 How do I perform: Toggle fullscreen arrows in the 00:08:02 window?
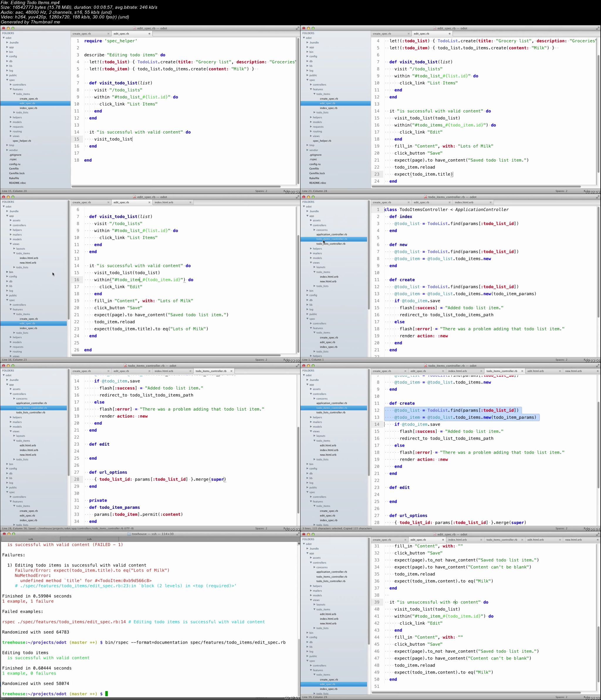point(597,535)
